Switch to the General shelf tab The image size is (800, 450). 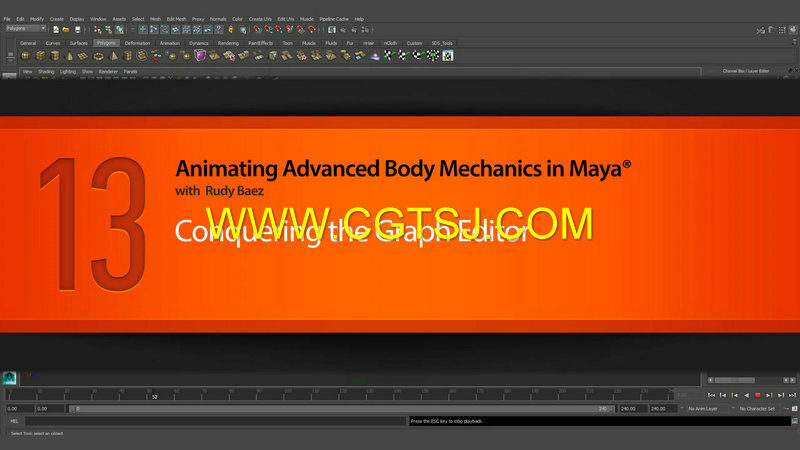(28, 43)
